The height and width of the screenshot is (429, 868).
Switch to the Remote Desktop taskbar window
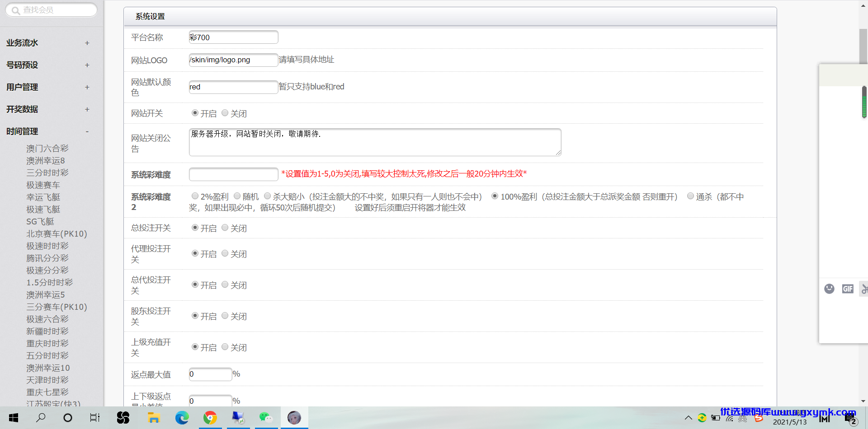click(238, 418)
